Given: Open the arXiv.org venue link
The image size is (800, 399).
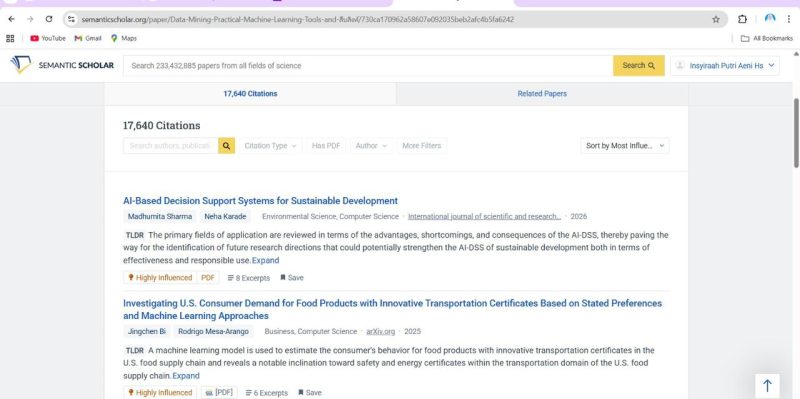Looking at the screenshot, I should (x=381, y=331).
